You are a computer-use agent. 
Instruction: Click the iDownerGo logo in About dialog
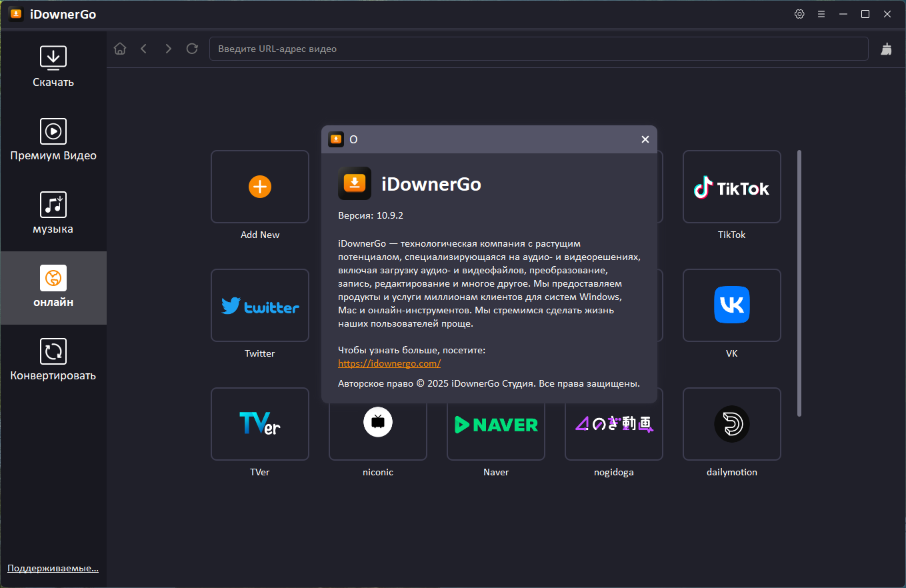[355, 183]
